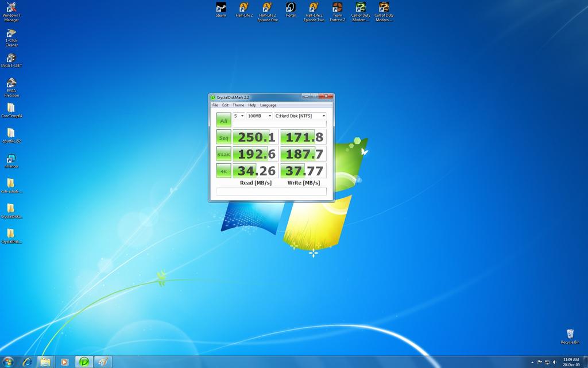Close the CrystalDiskMark window
The height and width of the screenshot is (368, 588).
pyautogui.click(x=326, y=96)
